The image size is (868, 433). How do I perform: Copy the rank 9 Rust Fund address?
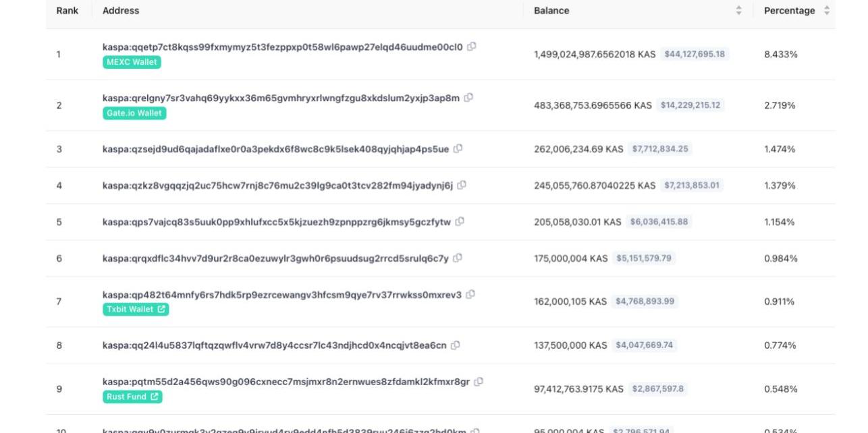click(x=479, y=382)
